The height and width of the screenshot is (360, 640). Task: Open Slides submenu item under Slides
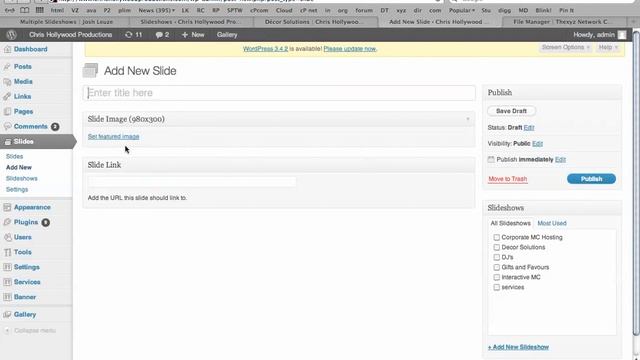14,156
